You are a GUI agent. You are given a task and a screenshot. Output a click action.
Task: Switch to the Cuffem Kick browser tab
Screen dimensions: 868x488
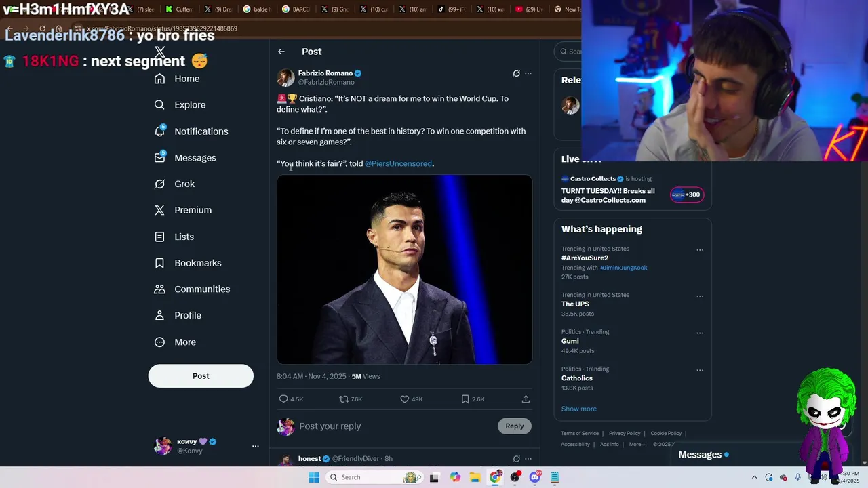(180, 9)
